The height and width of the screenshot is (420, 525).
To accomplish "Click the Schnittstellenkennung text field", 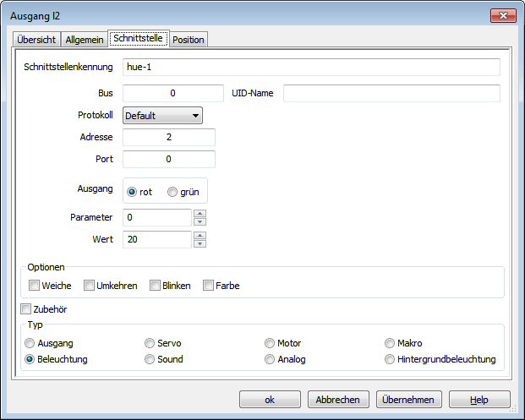I will click(311, 68).
